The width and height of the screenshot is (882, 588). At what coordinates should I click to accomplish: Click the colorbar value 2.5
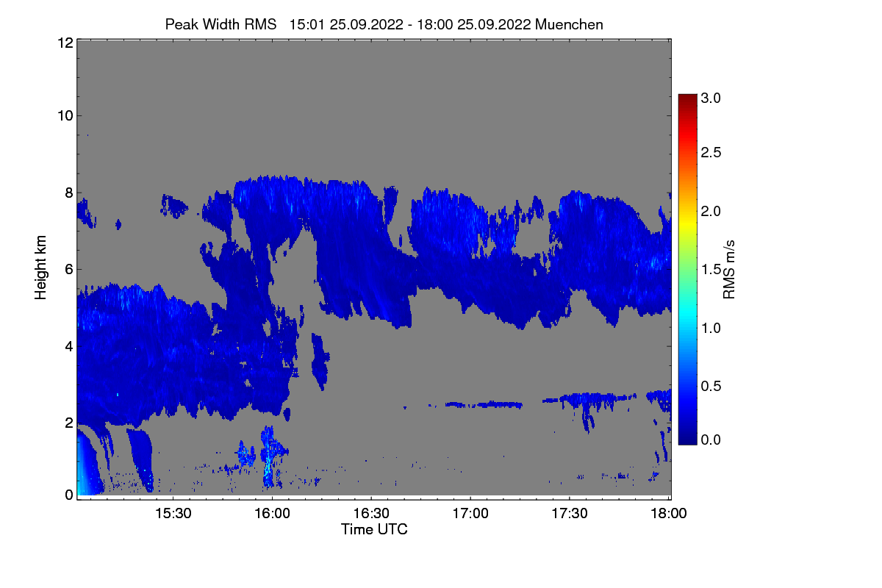pyautogui.click(x=711, y=153)
